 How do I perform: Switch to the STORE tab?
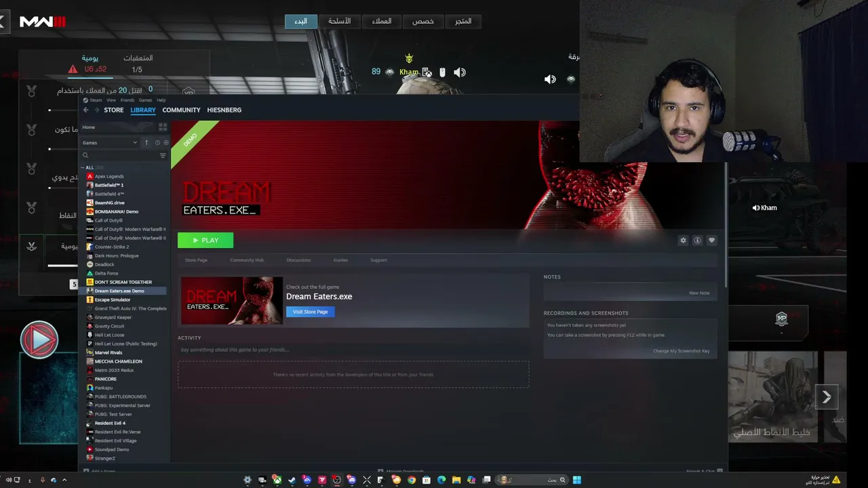pos(114,110)
